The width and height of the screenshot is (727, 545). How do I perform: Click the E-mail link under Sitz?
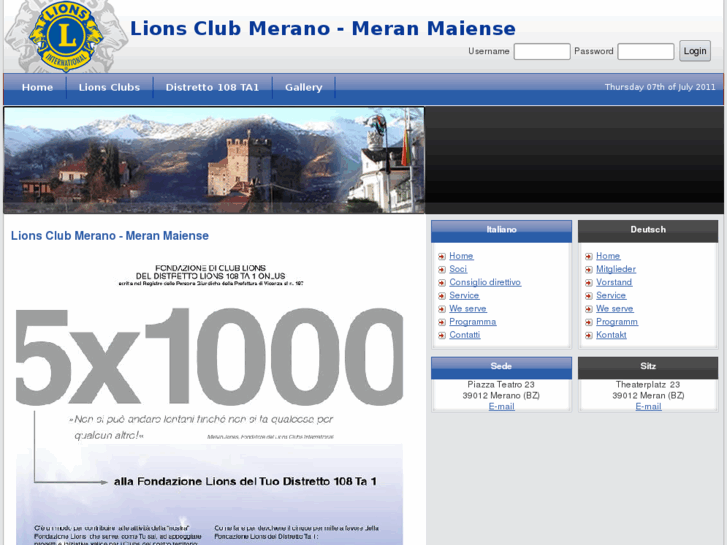(x=648, y=407)
